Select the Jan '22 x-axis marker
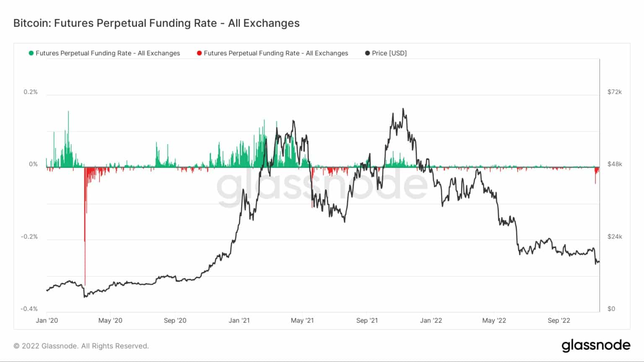The height and width of the screenshot is (362, 644). (431, 321)
